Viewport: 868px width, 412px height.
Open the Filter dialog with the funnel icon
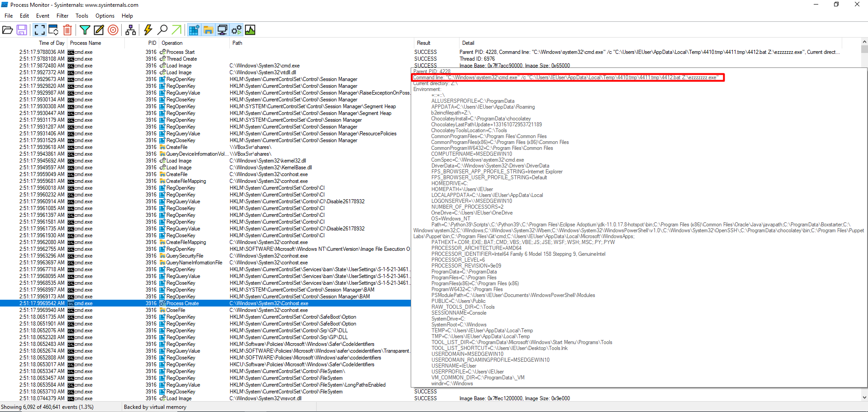[x=85, y=30]
